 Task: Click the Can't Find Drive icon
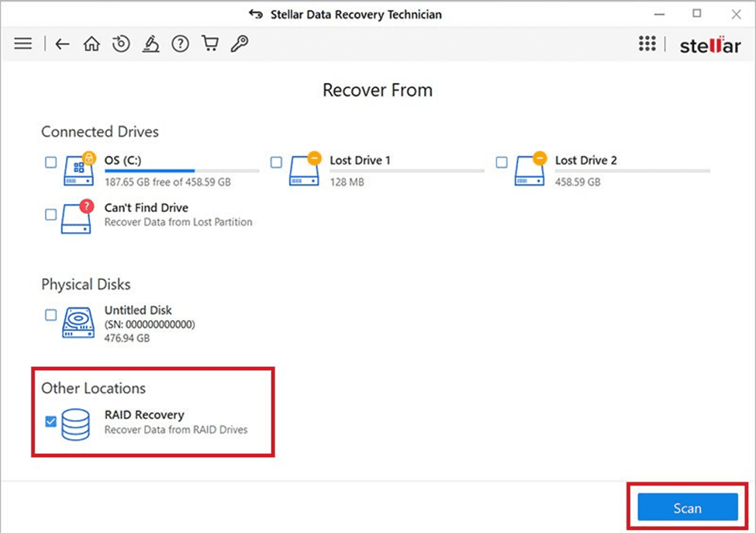click(77, 216)
